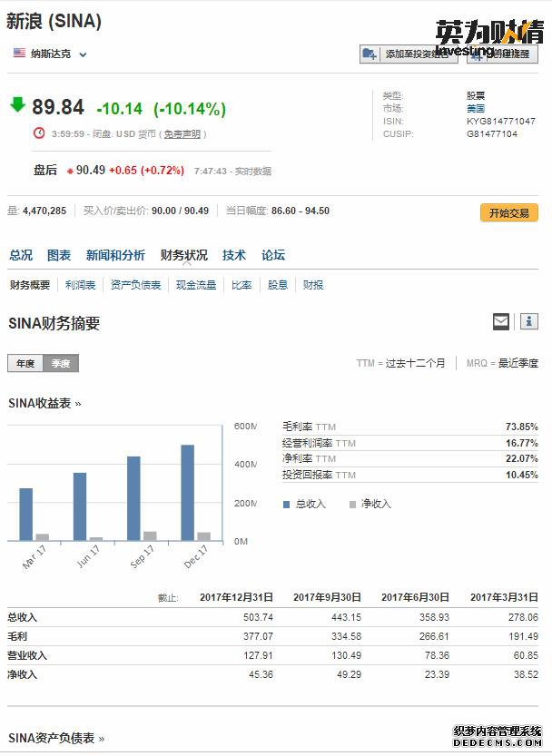Click the Dec 17 blue revenue bar
552x756 pixels.
(188, 492)
